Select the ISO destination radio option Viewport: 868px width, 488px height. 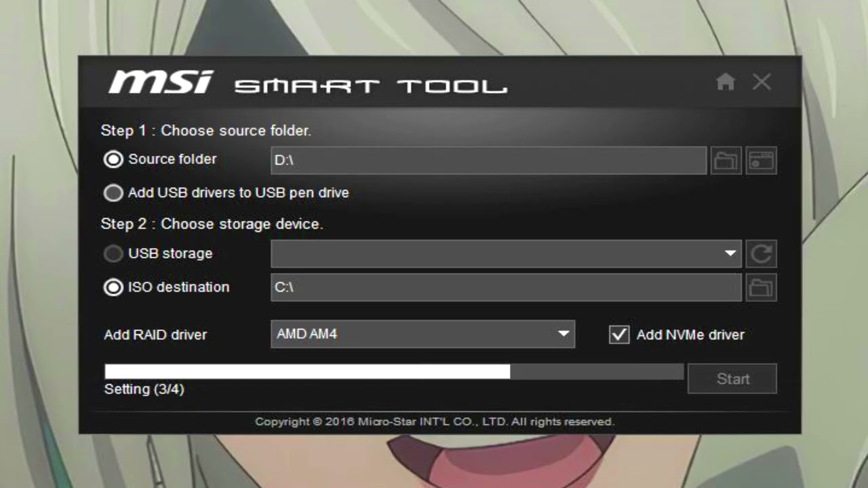tap(113, 287)
